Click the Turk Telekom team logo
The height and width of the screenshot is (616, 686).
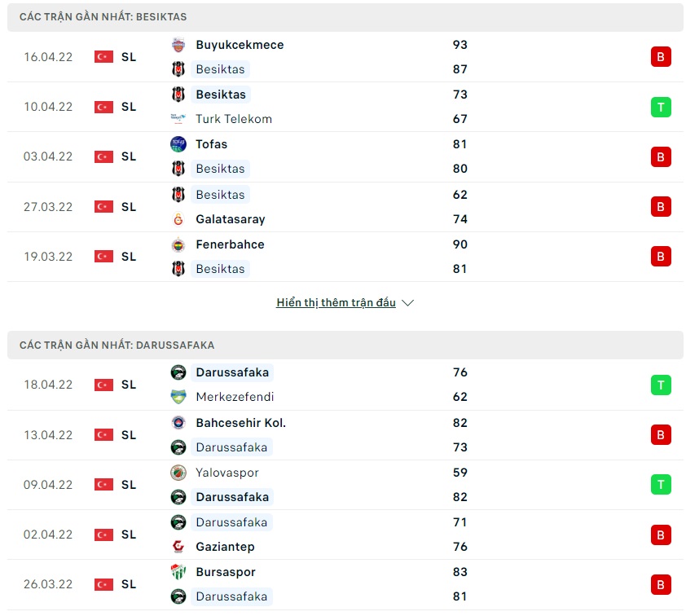(178, 119)
